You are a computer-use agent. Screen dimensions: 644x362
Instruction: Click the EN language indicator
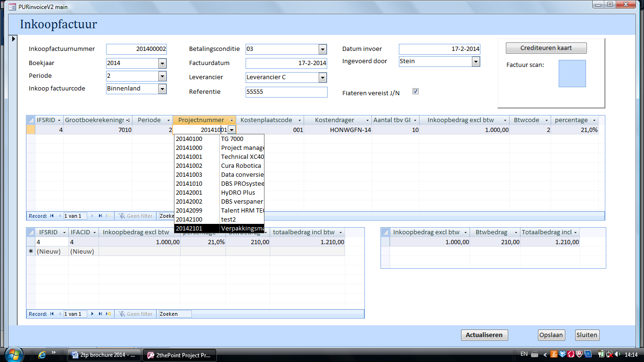pos(524,354)
